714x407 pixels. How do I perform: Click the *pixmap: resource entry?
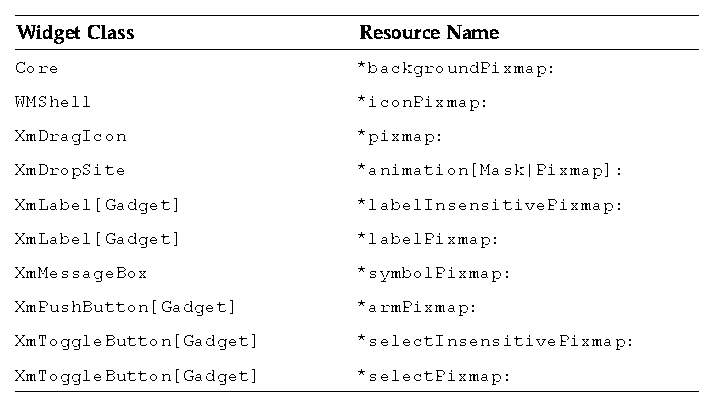(400, 136)
